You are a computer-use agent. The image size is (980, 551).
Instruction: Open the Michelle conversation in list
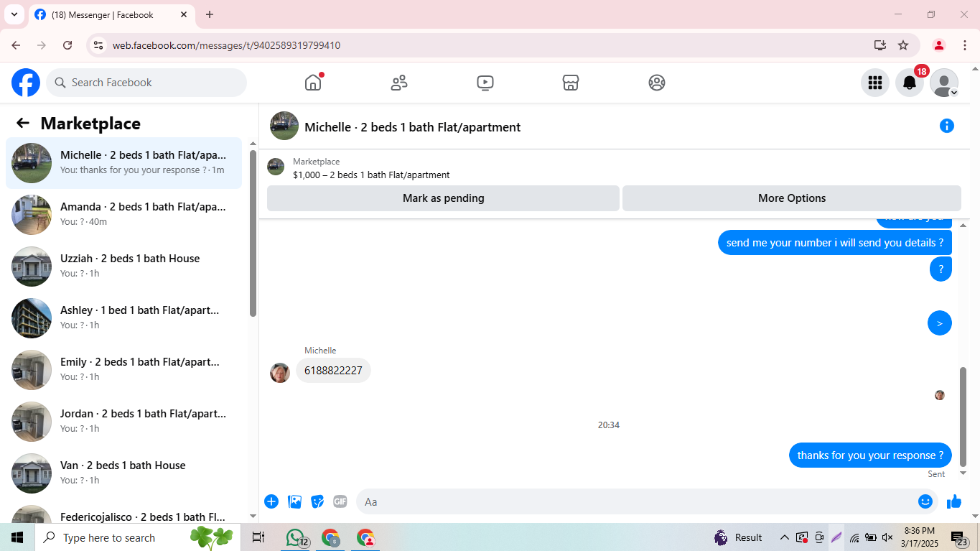[123, 163]
